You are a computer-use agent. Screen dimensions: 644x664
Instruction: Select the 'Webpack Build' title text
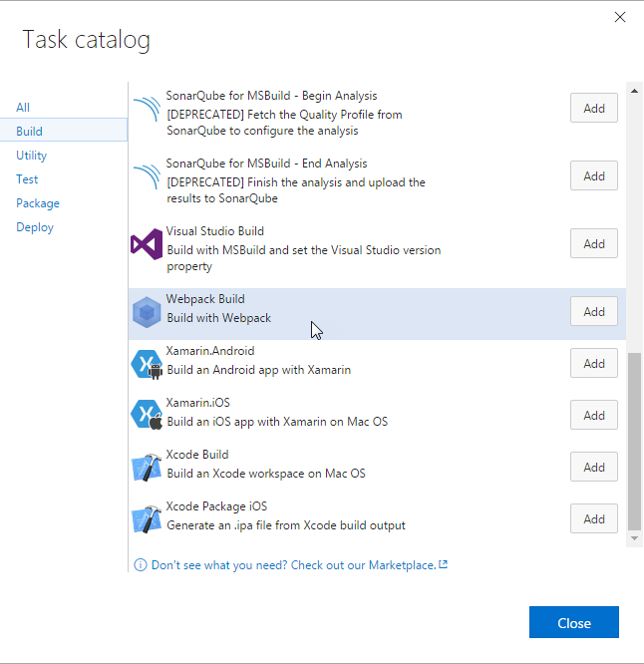(205, 299)
